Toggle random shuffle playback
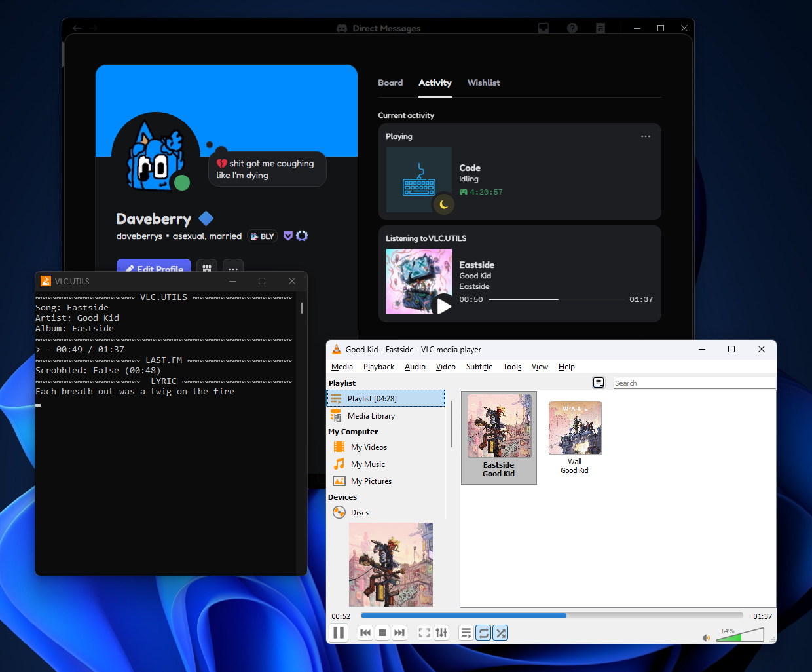The width and height of the screenshot is (812, 672). (500, 633)
